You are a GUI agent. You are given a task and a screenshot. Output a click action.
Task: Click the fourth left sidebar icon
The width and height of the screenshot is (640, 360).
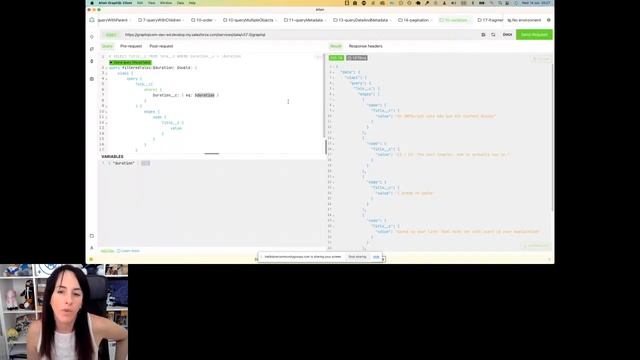click(92, 79)
